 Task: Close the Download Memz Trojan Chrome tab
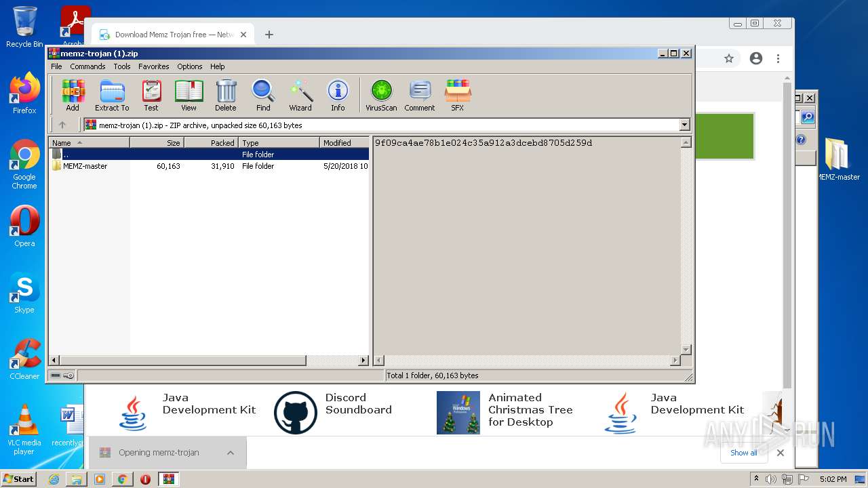pos(243,35)
